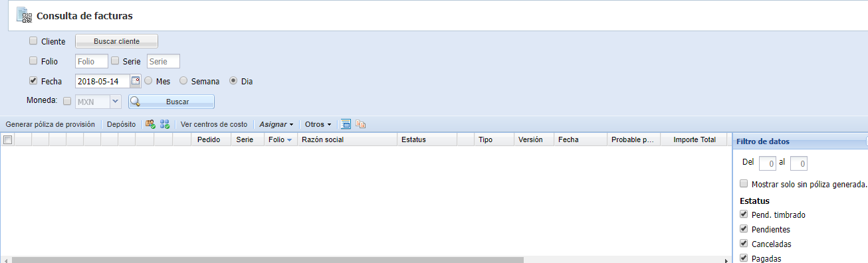Image resolution: width=868 pixels, height=263 pixels.
Task: Sort by Versión column header
Action: point(534,139)
